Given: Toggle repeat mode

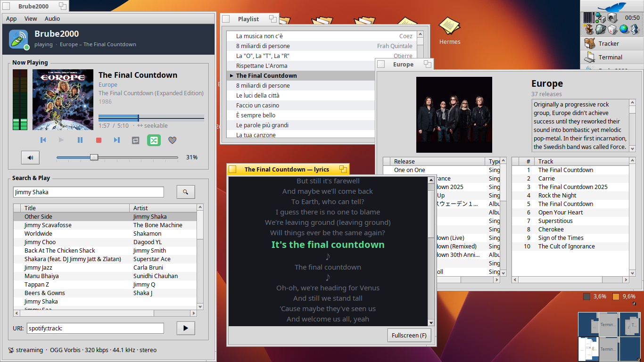Looking at the screenshot, I should (x=136, y=140).
